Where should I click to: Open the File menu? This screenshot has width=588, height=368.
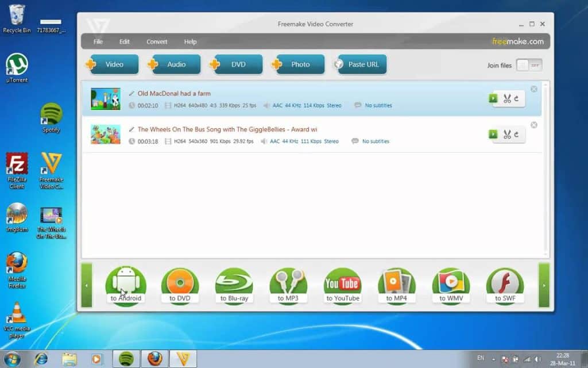click(98, 41)
